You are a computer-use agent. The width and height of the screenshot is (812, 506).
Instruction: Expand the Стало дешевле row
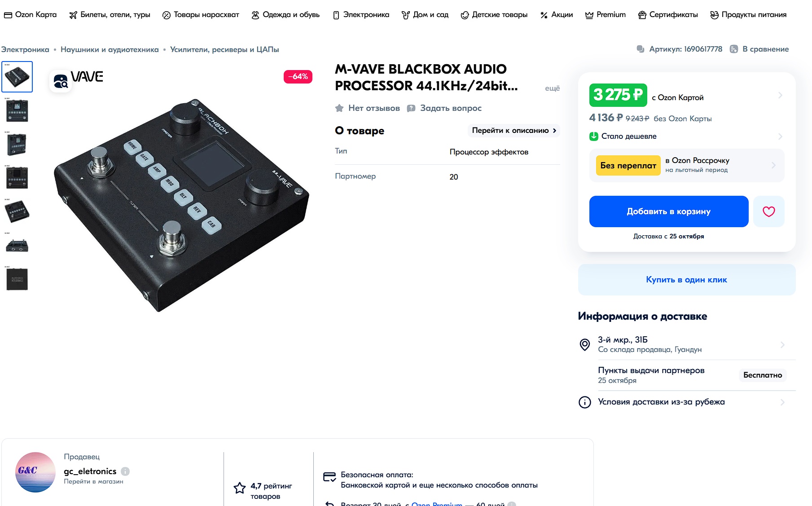pyautogui.click(x=687, y=136)
